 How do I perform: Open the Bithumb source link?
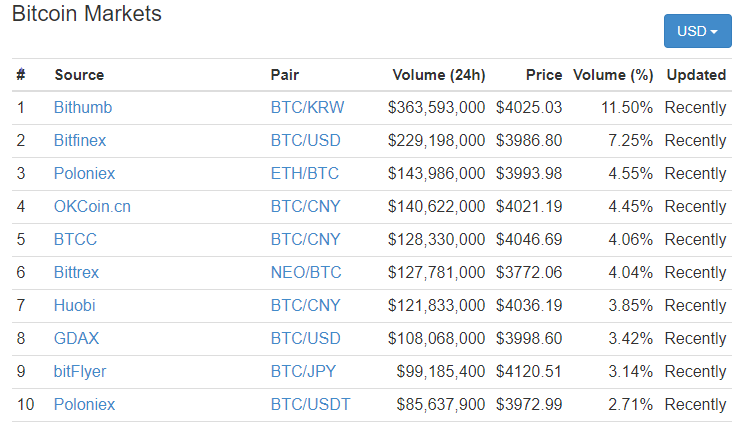point(83,107)
